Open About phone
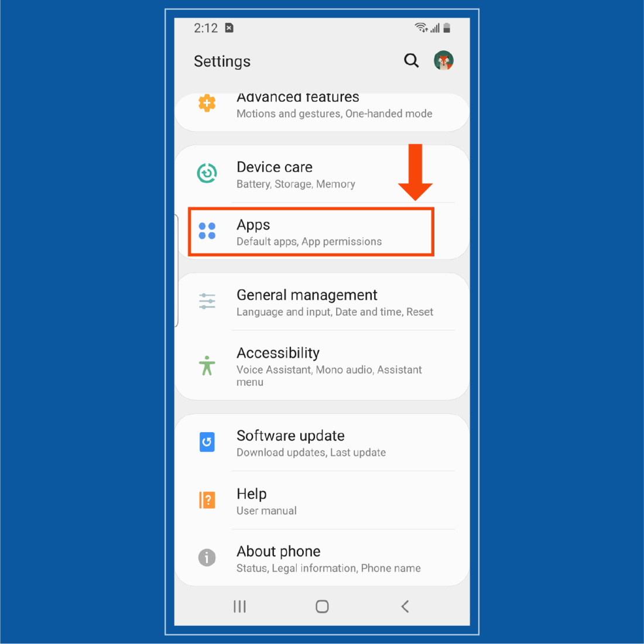 [328, 557]
